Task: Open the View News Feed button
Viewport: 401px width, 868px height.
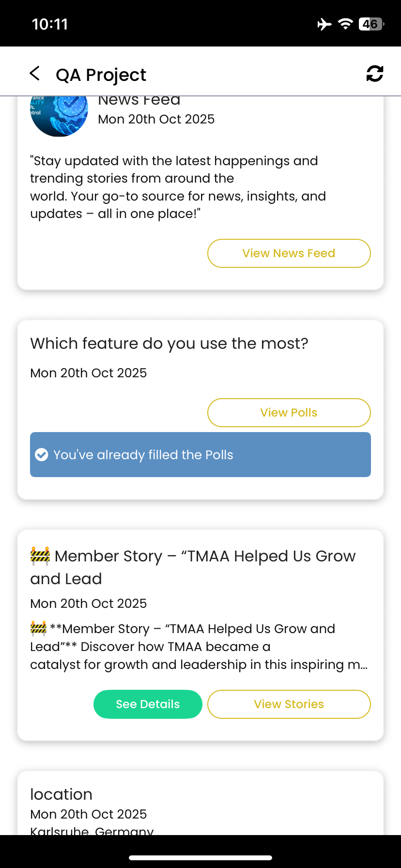Action: tap(289, 253)
